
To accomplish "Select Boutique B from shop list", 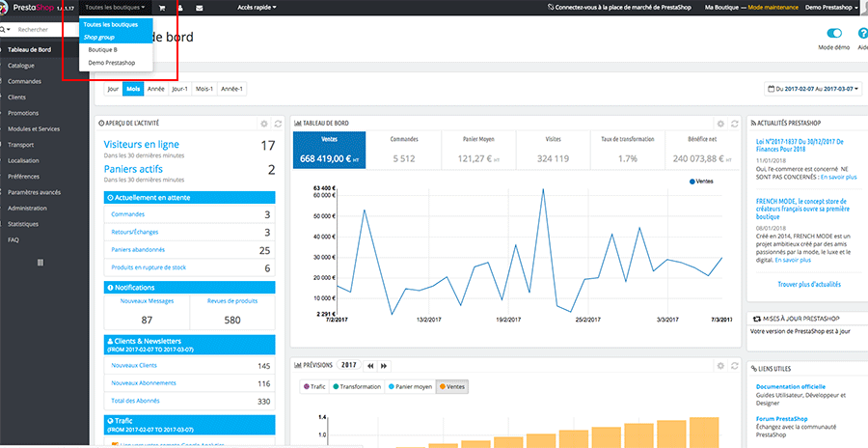I will click(102, 49).
